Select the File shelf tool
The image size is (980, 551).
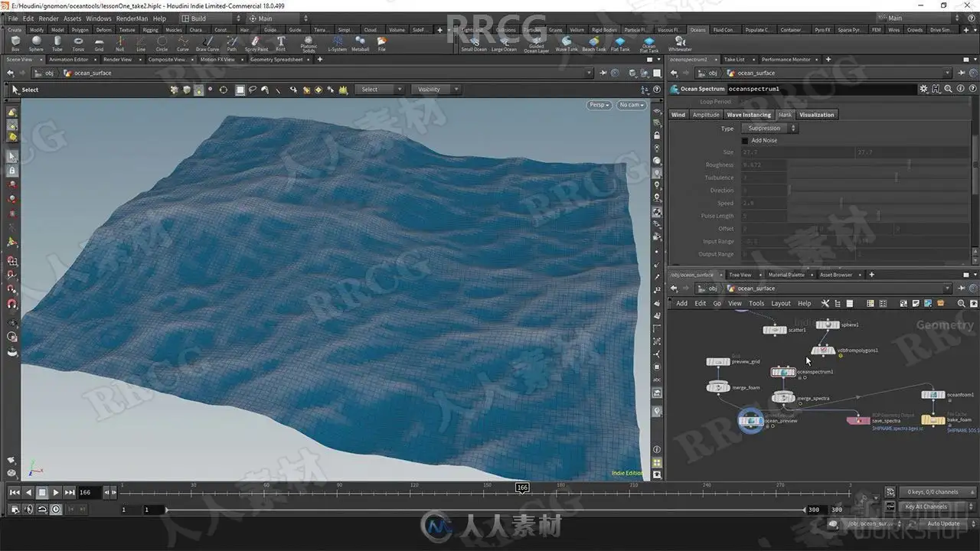[x=381, y=44]
